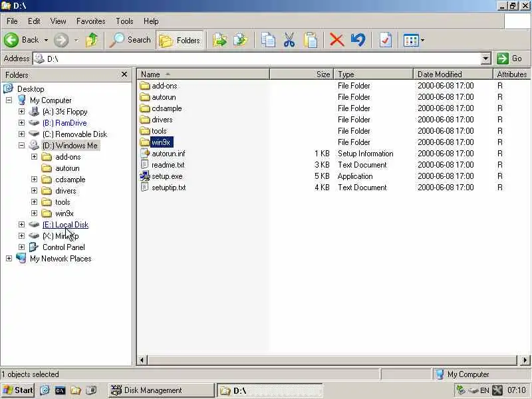
Task: Toggle the Folders pane button
Action: 180,41
